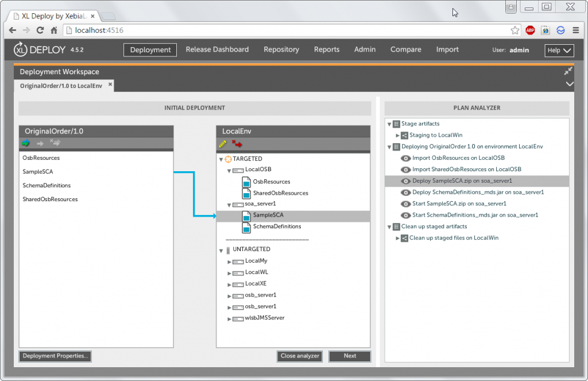
Task: Click the workspace collapse arrows icon
Action: point(568,71)
